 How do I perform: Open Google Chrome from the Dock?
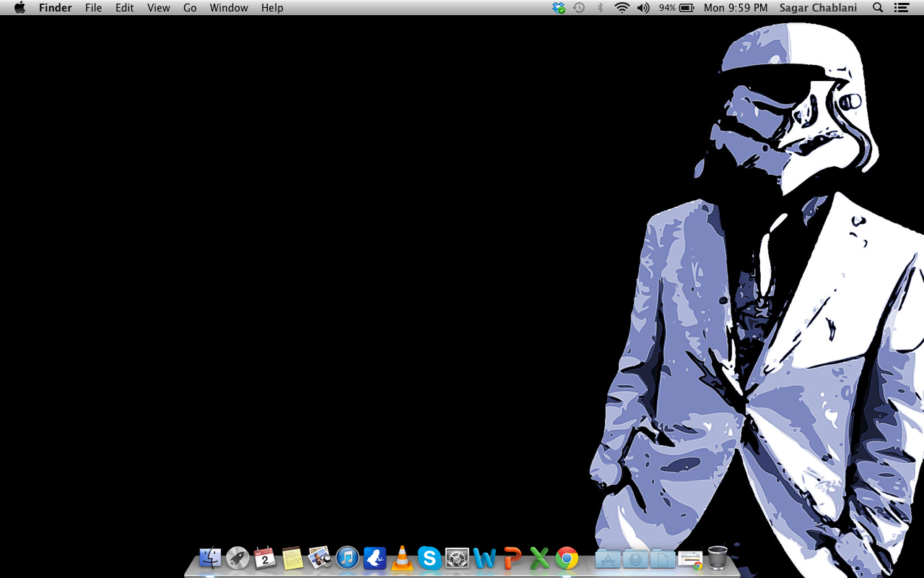[x=567, y=558]
